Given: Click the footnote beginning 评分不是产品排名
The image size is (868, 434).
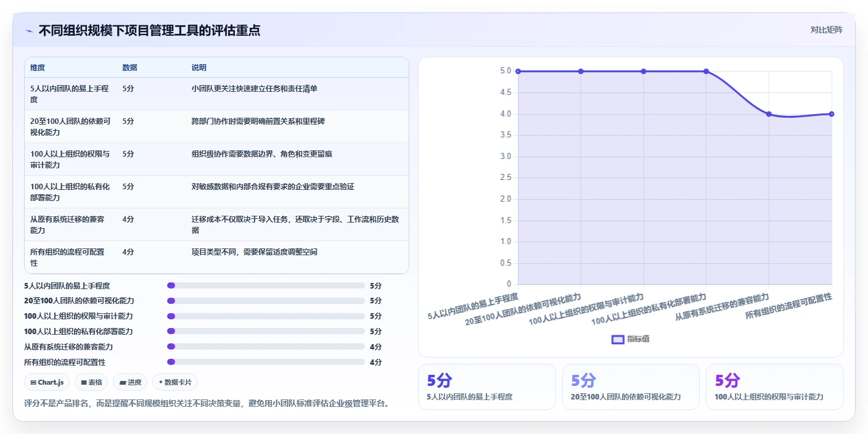Looking at the screenshot, I should tap(207, 403).
